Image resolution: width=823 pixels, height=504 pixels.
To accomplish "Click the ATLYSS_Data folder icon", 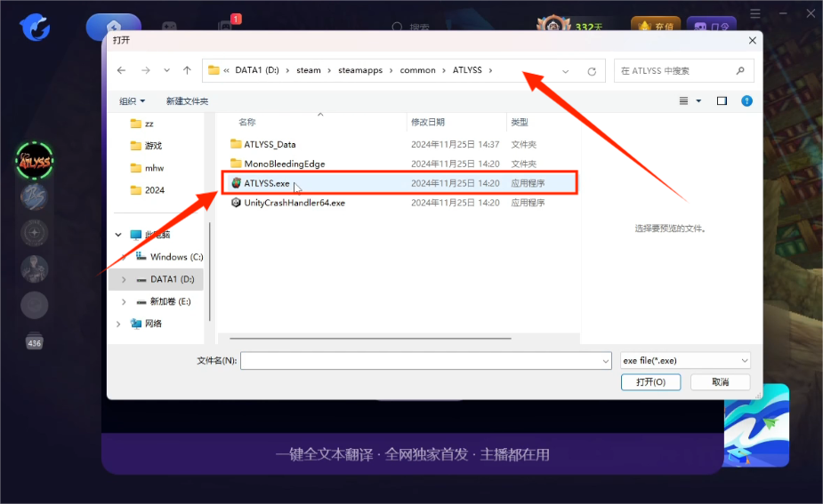I will pyautogui.click(x=236, y=144).
